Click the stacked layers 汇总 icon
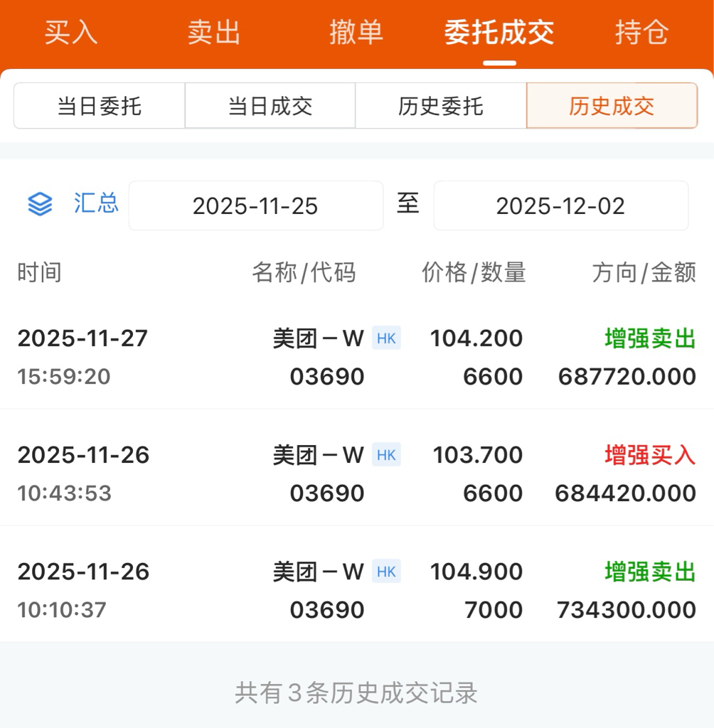 pos(40,204)
